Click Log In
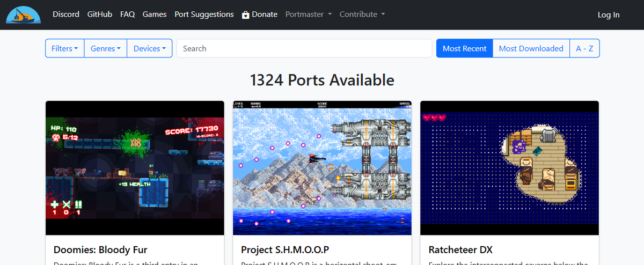The width and height of the screenshot is (644, 265). pos(609,15)
